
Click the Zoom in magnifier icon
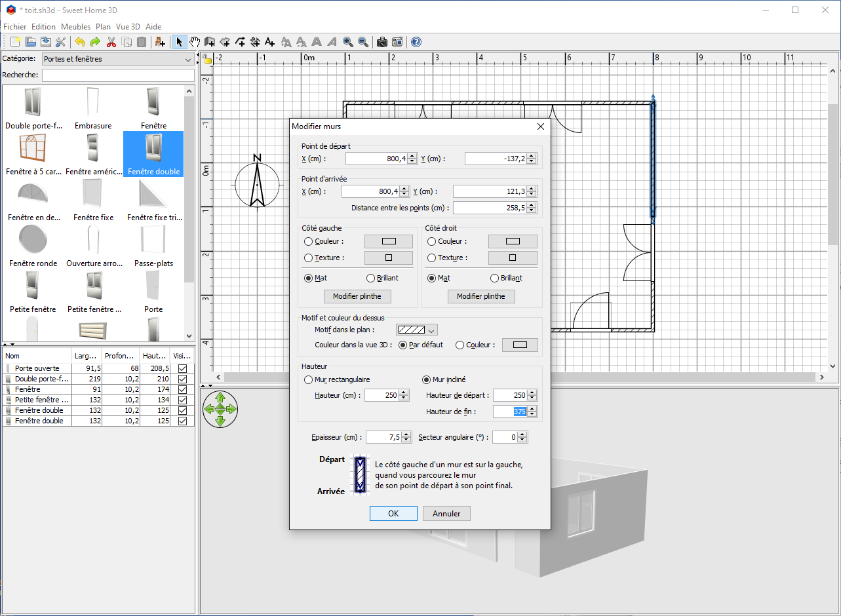pos(347,43)
